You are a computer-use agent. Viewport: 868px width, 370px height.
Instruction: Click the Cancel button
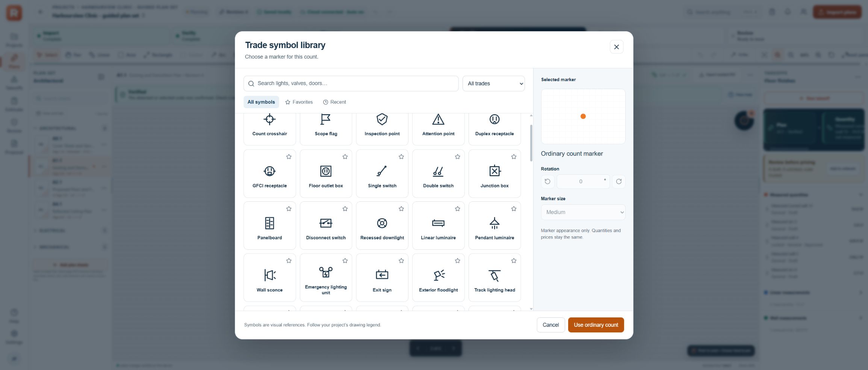[x=550, y=325]
